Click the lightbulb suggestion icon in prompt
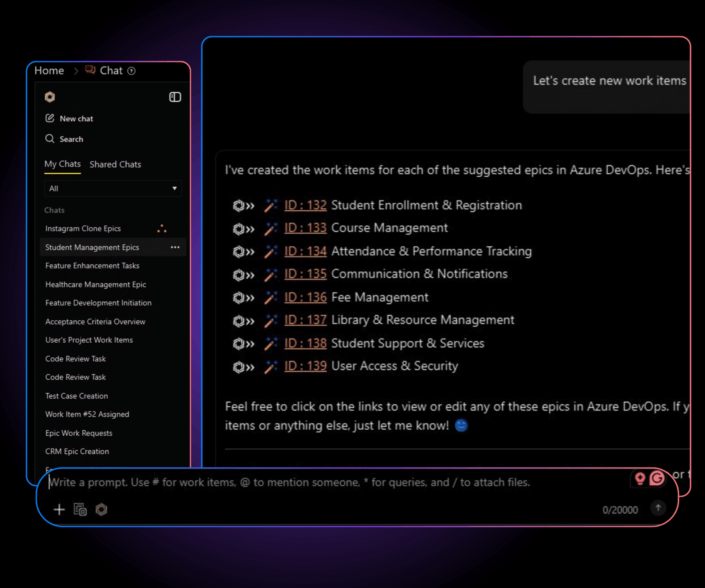705x588 pixels. tap(640, 478)
